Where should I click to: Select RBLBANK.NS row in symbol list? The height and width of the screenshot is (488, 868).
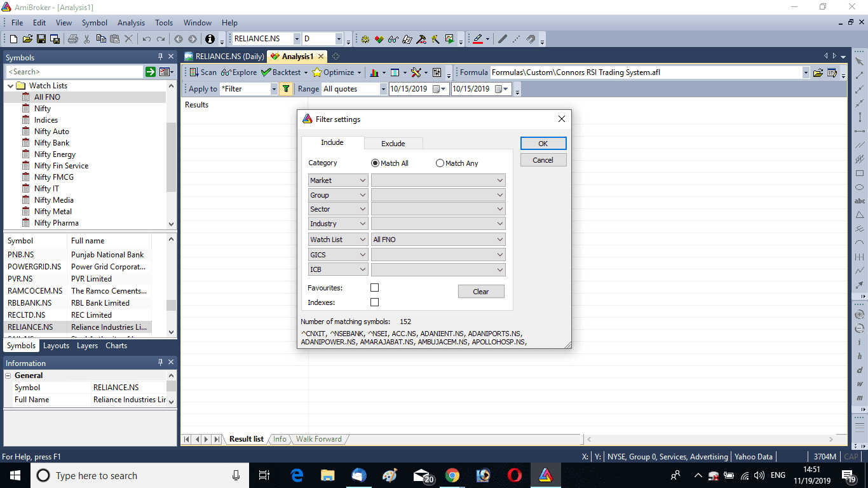[x=78, y=303]
